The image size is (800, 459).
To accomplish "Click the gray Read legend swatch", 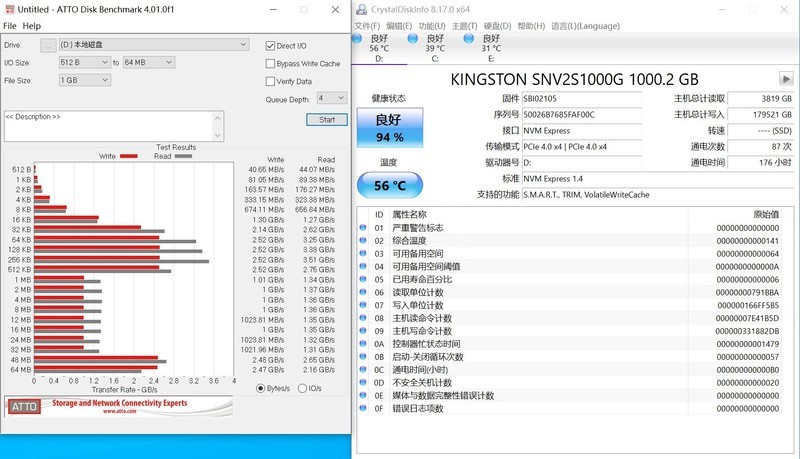I will click(x=183, y=156).
